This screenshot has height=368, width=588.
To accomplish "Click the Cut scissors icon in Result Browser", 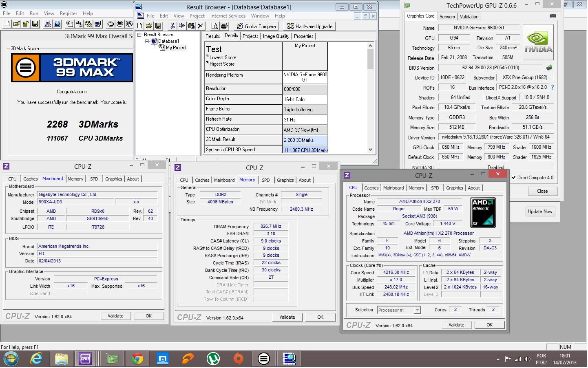I will click(x=172, y=26).
